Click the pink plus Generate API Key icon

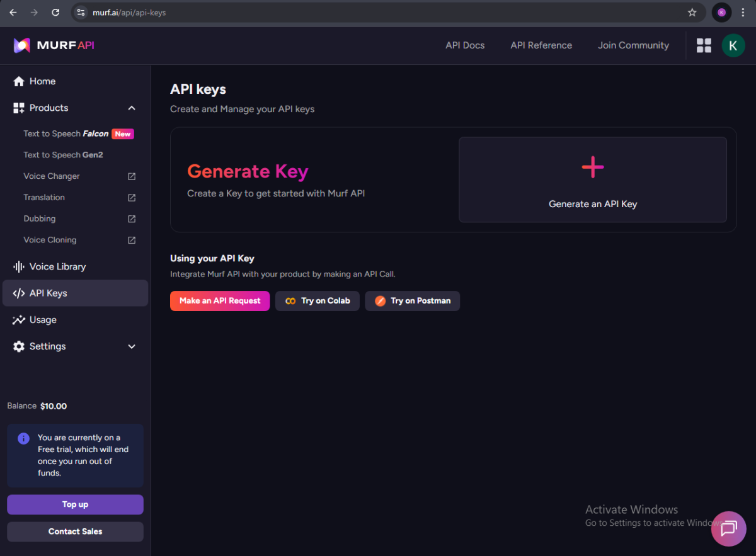tap(592, 167)
